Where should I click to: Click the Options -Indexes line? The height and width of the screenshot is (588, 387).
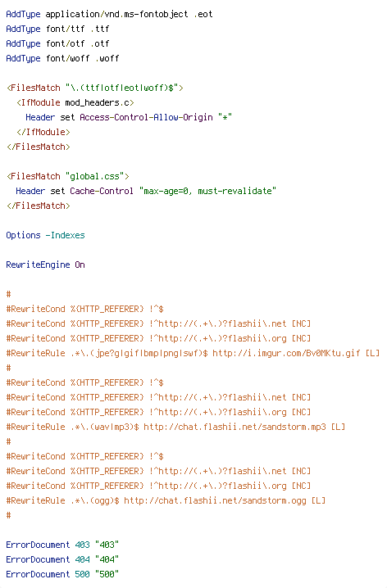coord(45,235)
